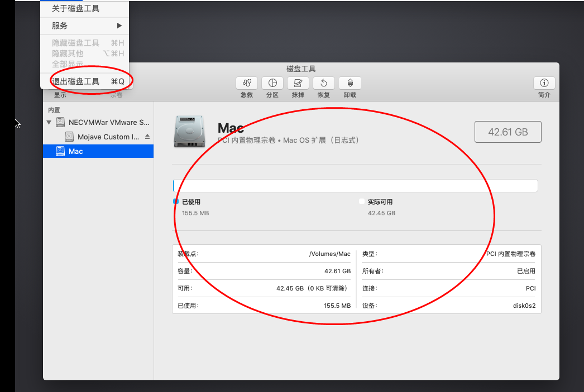Choose 关于磁盘工具 from the menu

tap(75, 8)
